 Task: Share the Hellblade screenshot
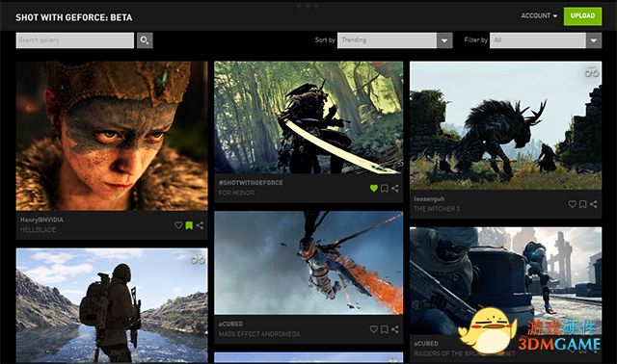coord(200,225)
